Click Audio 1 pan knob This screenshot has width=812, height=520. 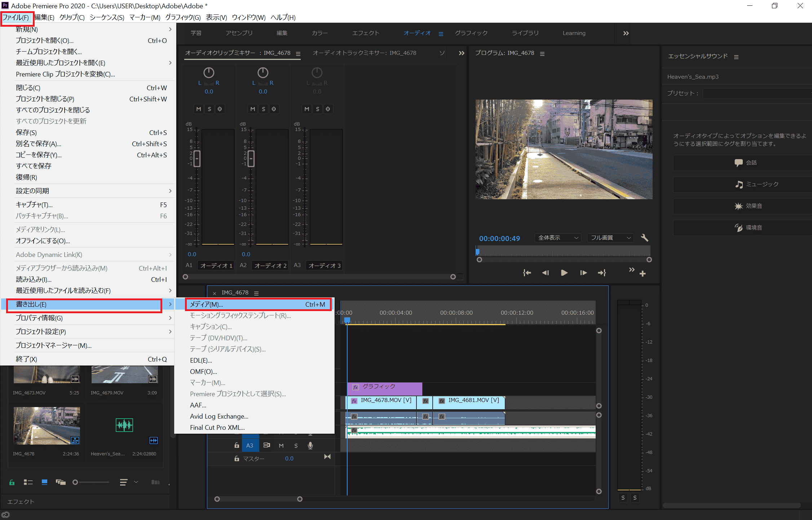(209, 73)
